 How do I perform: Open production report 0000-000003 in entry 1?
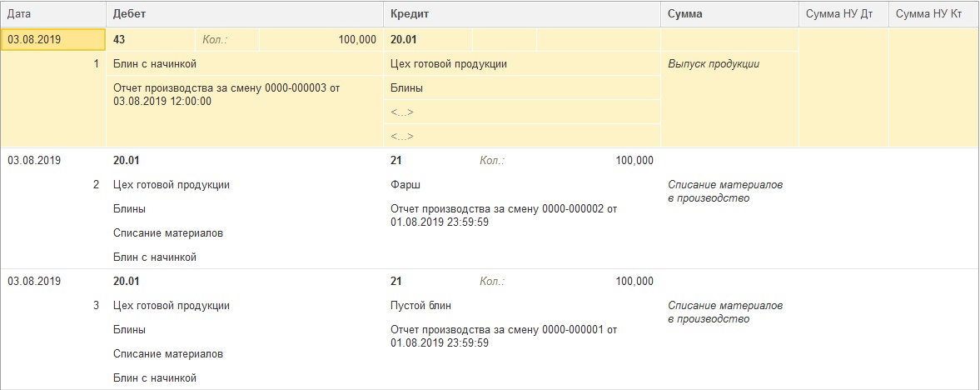click(x=226, y=94)
